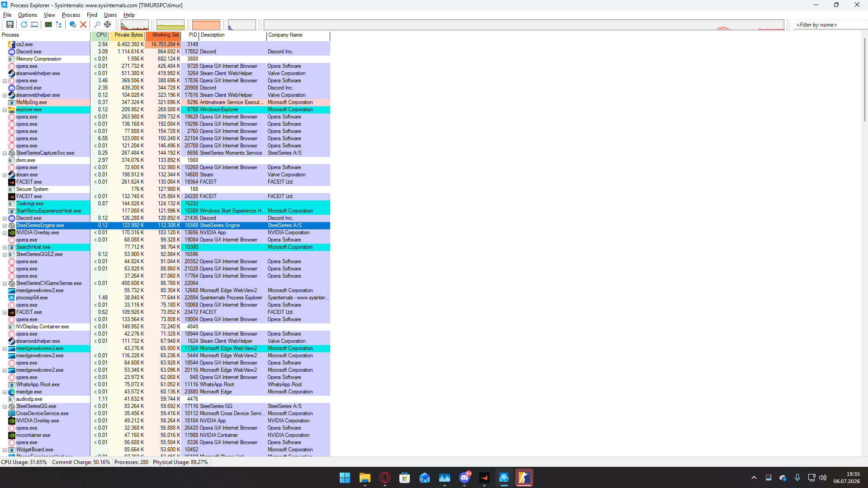Open the Process menu
Viewport: 868px width, 488px height.
[71, 15]
